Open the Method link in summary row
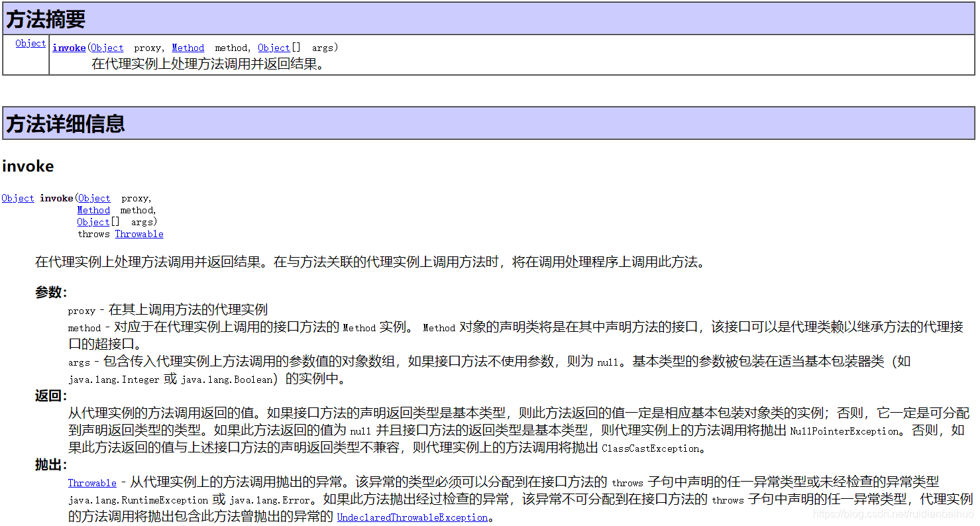 click(x=188, y=48)
